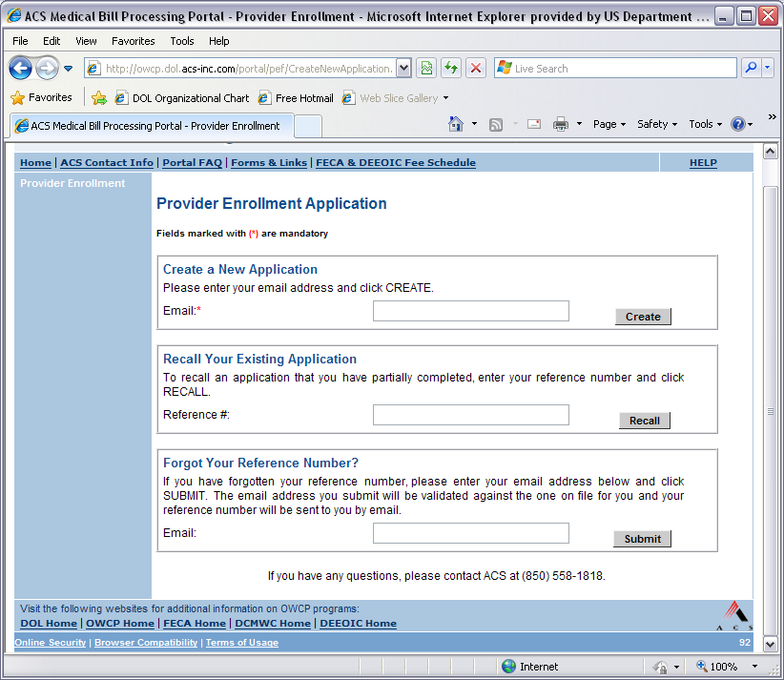This screenshot has height=680, width=784.
Task: Open the Help menu in menu bar
Action: point(219,41)
